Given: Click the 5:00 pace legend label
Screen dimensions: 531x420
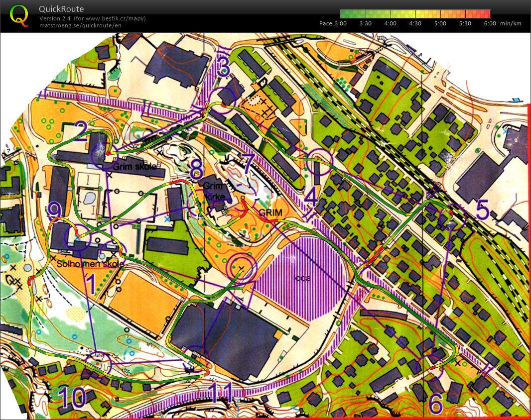Looking at the screenshot, I should 440,23.
